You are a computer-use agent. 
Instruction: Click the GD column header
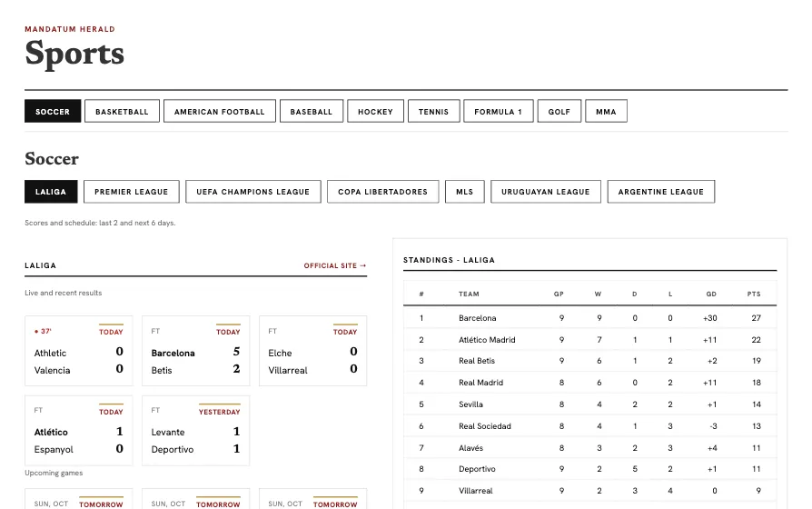pos(711,294)
